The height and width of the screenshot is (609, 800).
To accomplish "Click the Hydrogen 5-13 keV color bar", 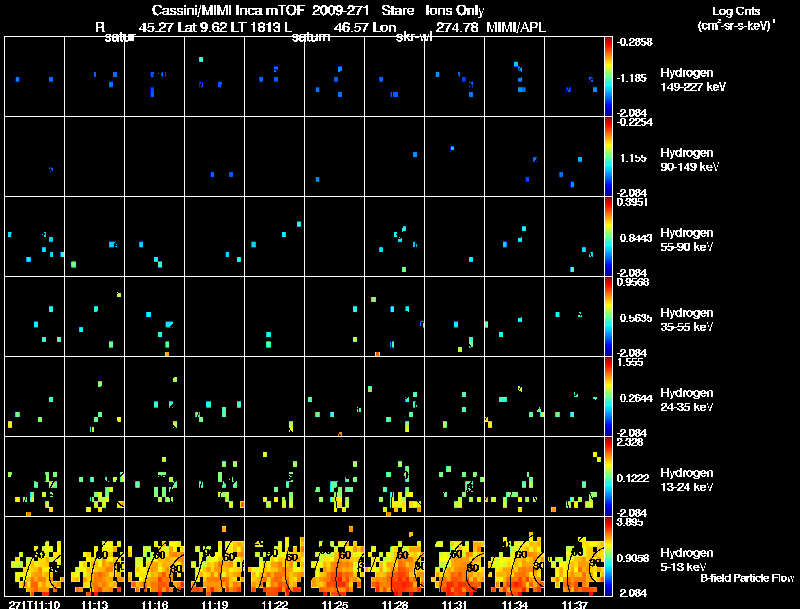I will 608,556.
